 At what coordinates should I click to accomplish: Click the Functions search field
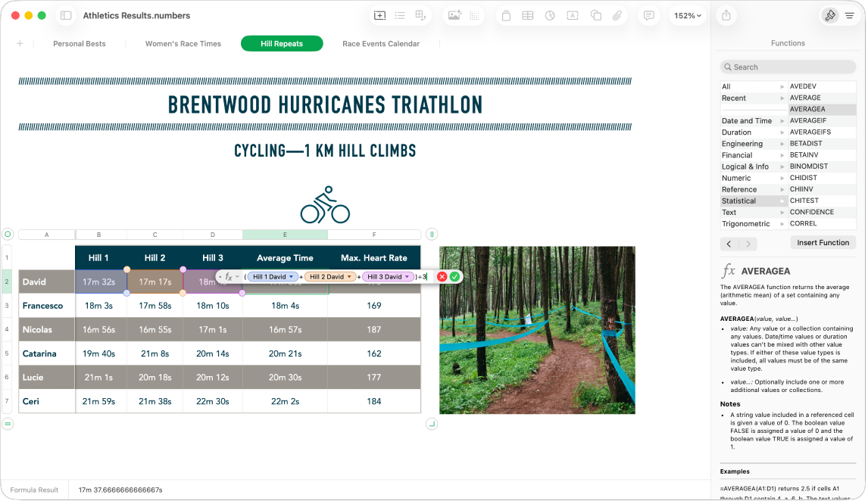pos(788,67)
